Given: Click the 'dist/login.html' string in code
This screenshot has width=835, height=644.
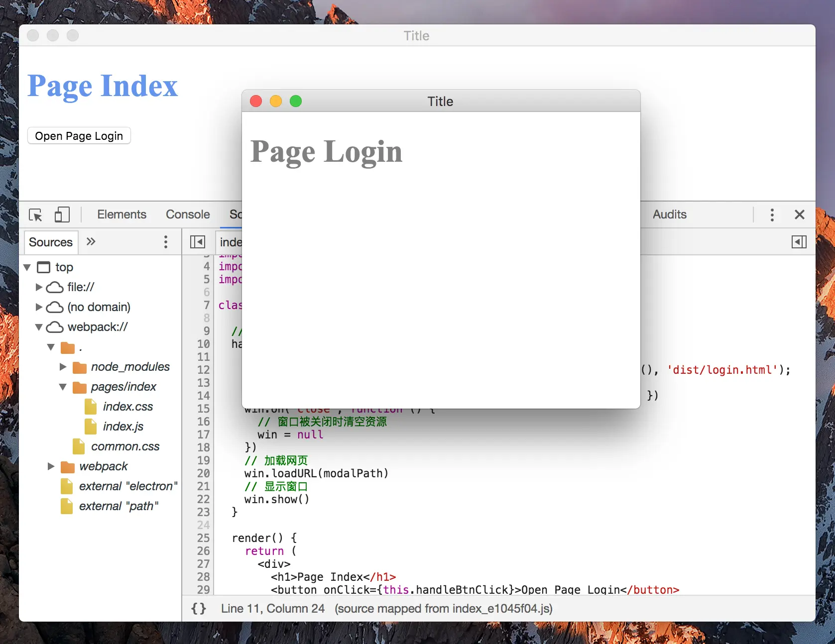Looking at the screenshot, I should coord(722,370).
